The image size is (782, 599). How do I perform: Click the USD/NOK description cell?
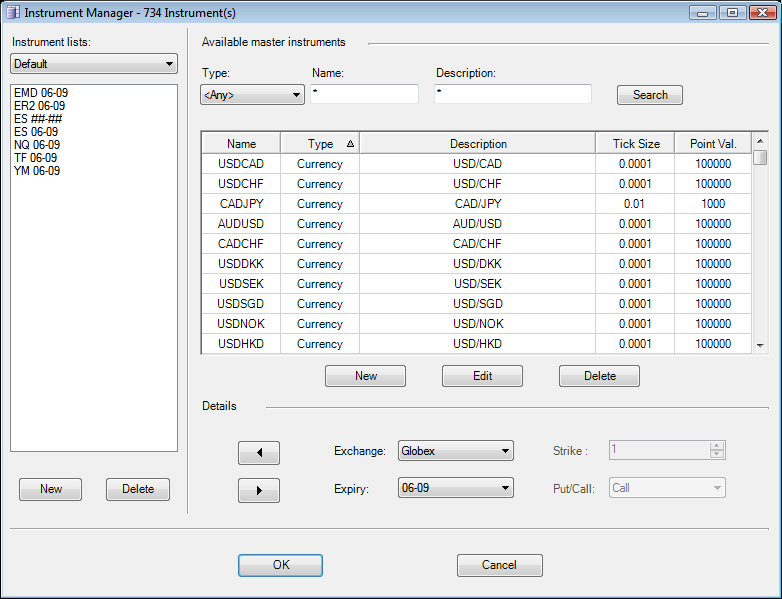(478, 324)
